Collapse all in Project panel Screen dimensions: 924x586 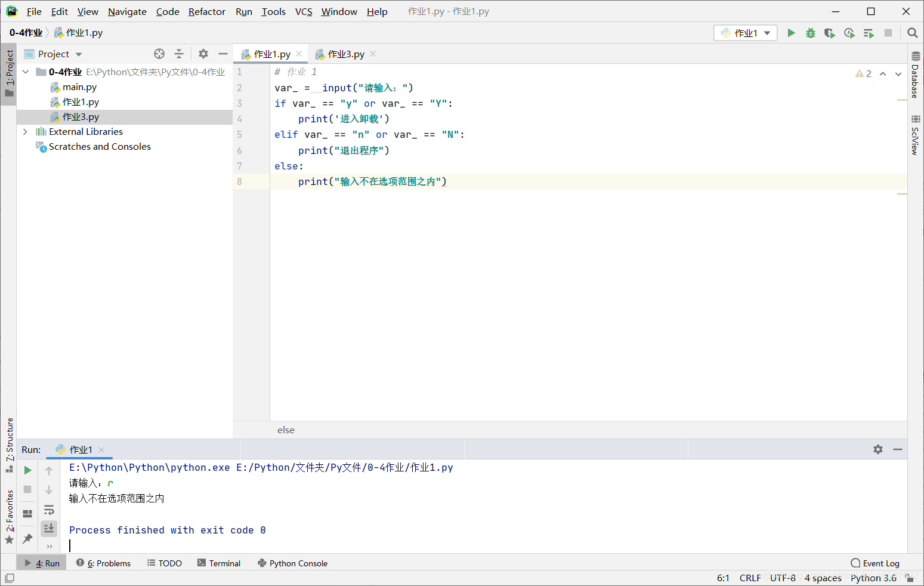179,54
